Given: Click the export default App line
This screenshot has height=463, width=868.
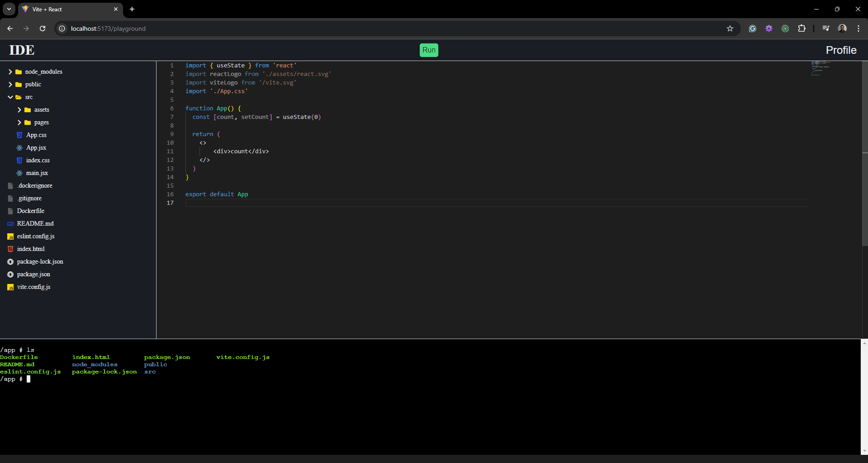Looking at the screenshot, I should tap(217, 194).
